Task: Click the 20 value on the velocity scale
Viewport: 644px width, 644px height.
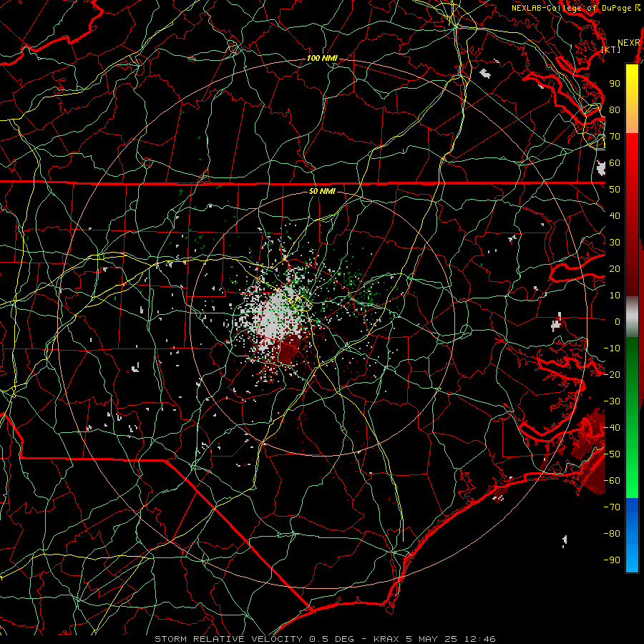Action: 615,269
